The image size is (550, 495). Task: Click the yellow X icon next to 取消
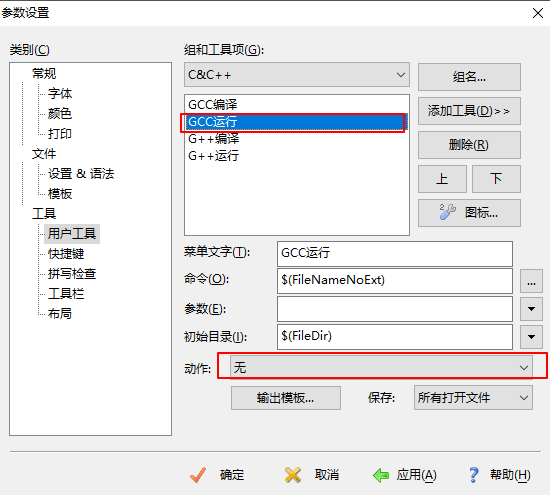(x=293, y=475)
